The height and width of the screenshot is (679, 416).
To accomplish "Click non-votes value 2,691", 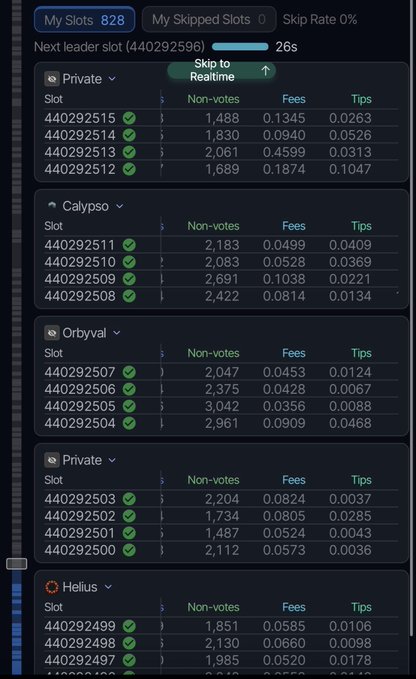I will [222, 279].
